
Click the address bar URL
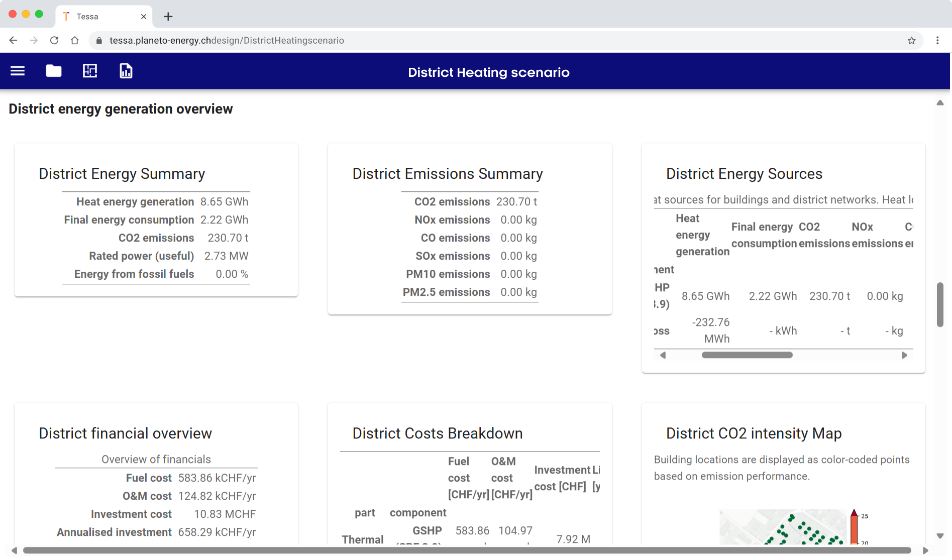tap(227, 41)
